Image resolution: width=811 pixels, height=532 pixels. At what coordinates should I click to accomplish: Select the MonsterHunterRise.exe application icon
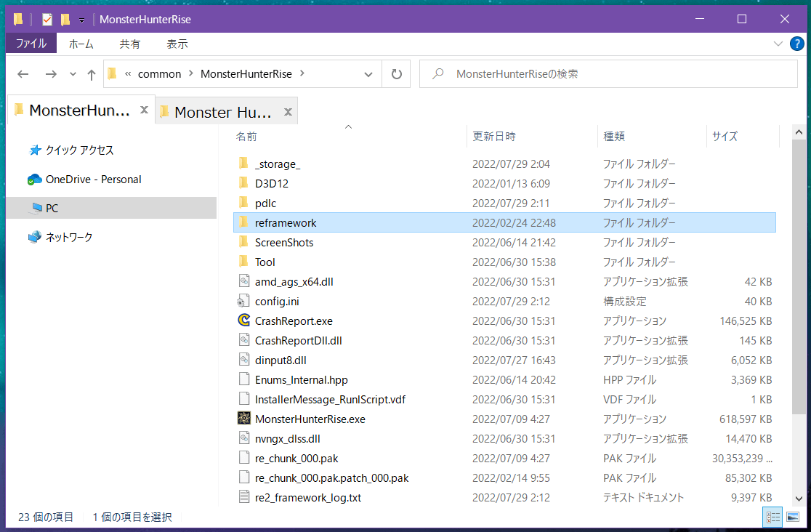(x=243, y=418)
